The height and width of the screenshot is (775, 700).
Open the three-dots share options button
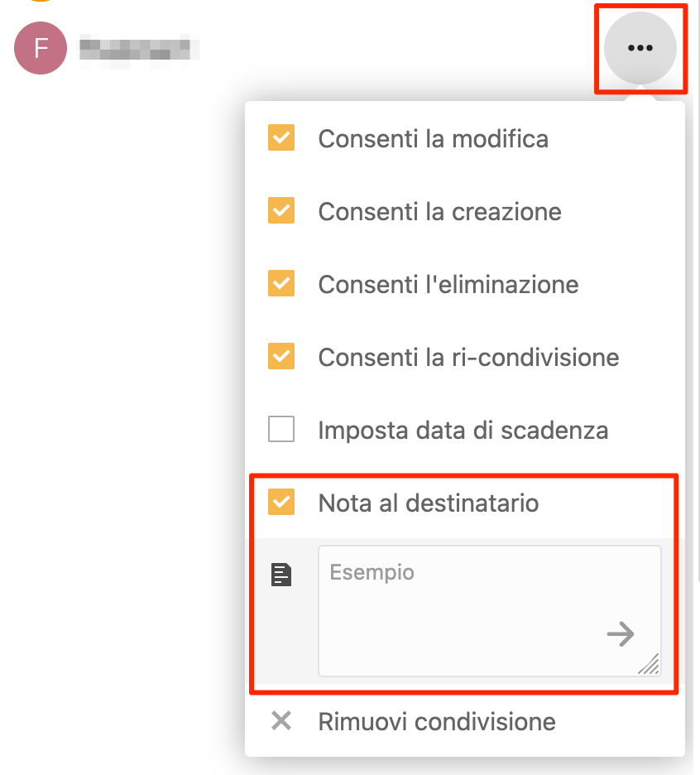pyautogui.click(x=640, y=48)
